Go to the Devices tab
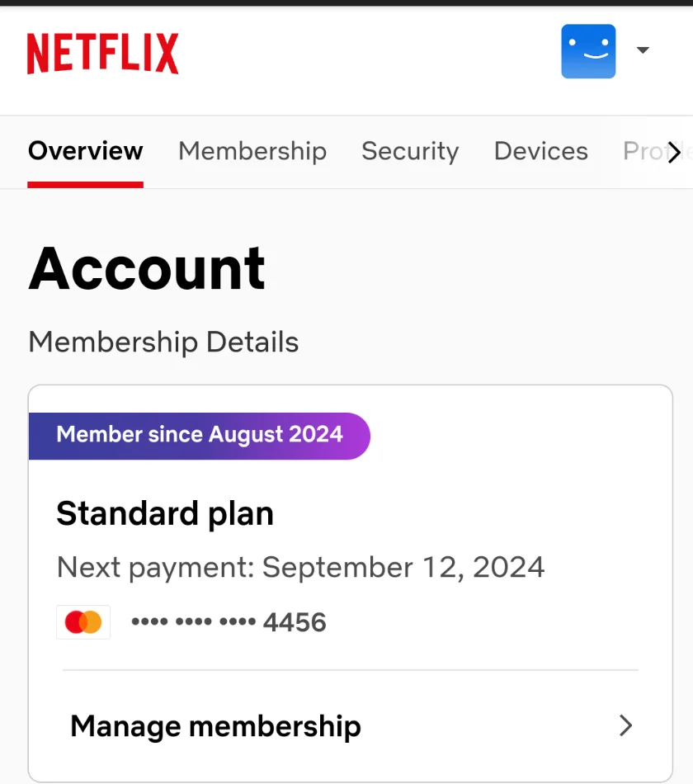The width and height of the screenshot is (693, 784). pyautogui.click(x=541, y=151)
